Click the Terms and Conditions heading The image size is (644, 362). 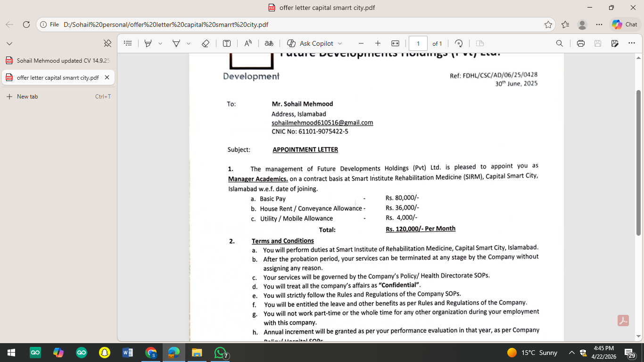pyautogui.click(x=283, y=241)
